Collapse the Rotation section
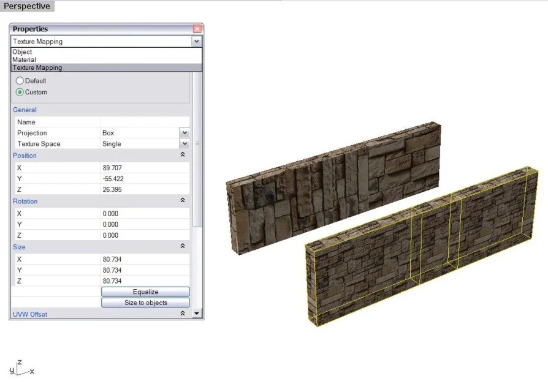The width and height of the screenshot is (548, 392). (x=183, y=200)
